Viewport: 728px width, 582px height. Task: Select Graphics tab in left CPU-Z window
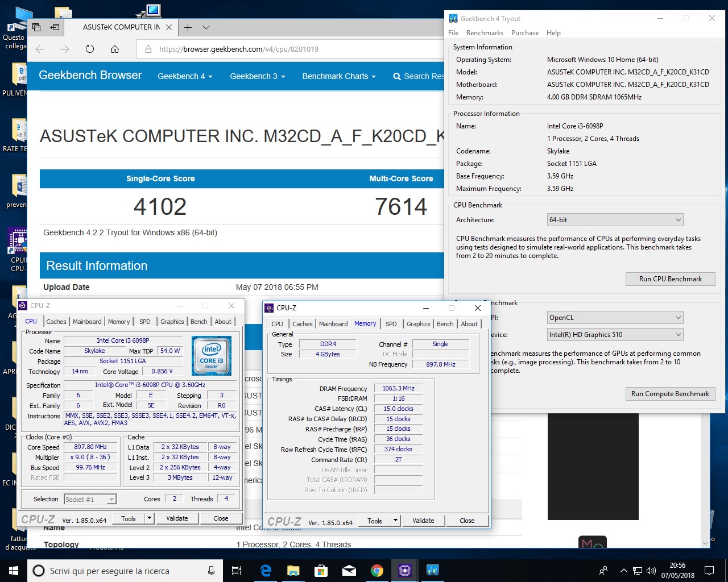pyautogui.click(x=172, y=322)
